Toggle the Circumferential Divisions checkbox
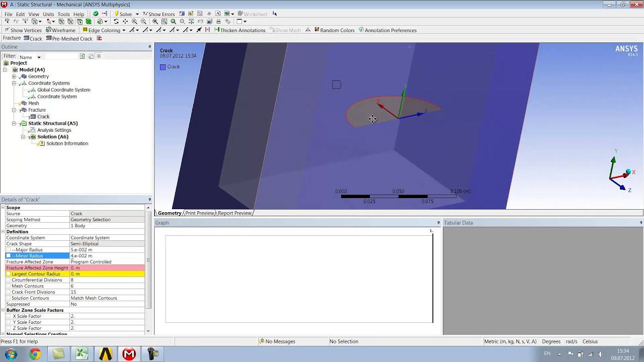Viewport: 644px width, 362px height. (x=8, y=280)
